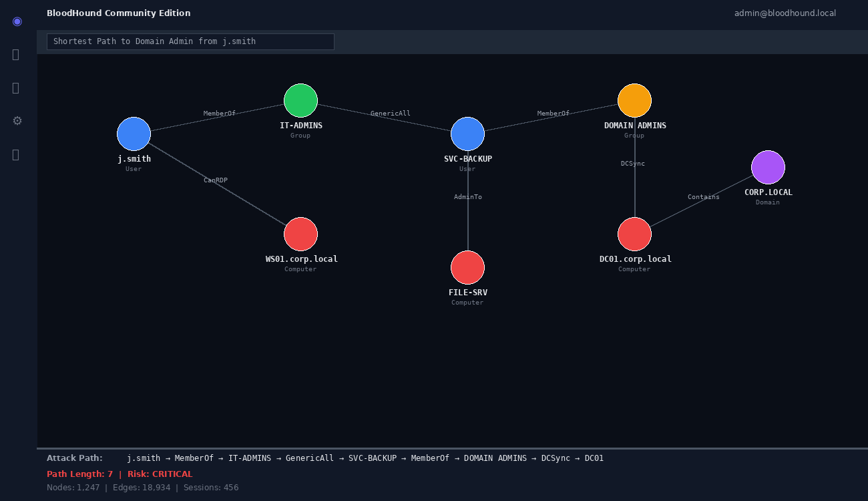The width and height of the screenshot is (868, 501).
Task: Click the AdminTo edge label
Action: pyautogui.click(x=468, y=197)
